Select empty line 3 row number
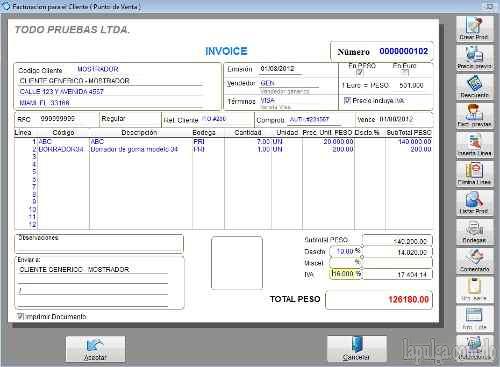Image resolution: width=500 pixels, height=367 pixels. (34, 156)
